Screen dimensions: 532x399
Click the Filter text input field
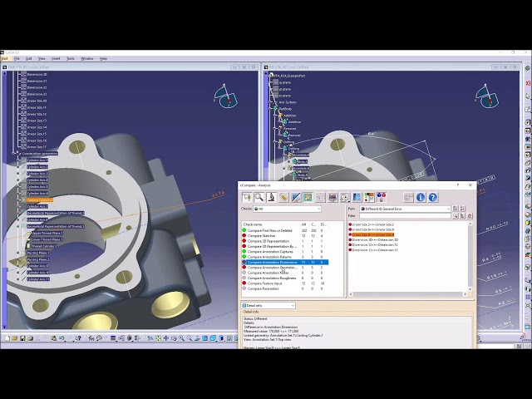(x=405, y=216)
